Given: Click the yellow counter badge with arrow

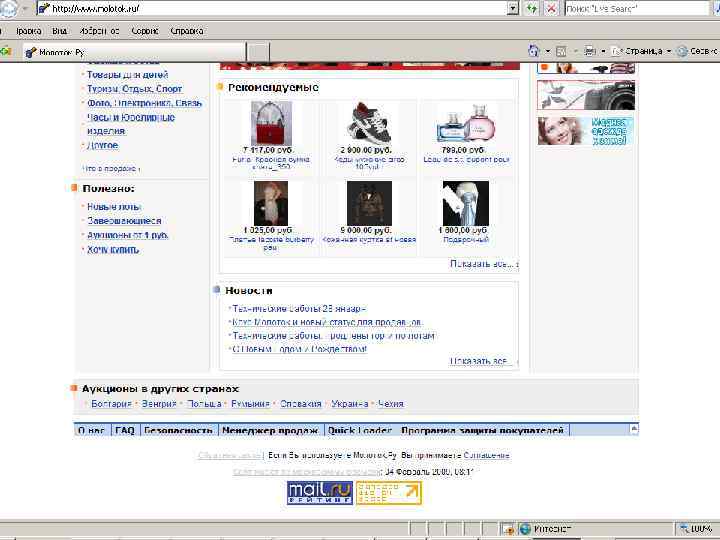Looking at the screenshot, I should point(388,493).
